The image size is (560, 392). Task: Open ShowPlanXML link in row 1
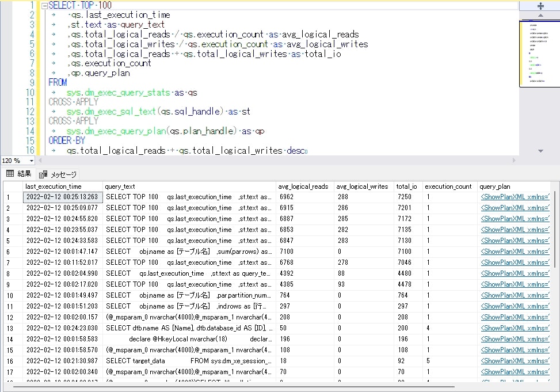(x=515, y=197)
